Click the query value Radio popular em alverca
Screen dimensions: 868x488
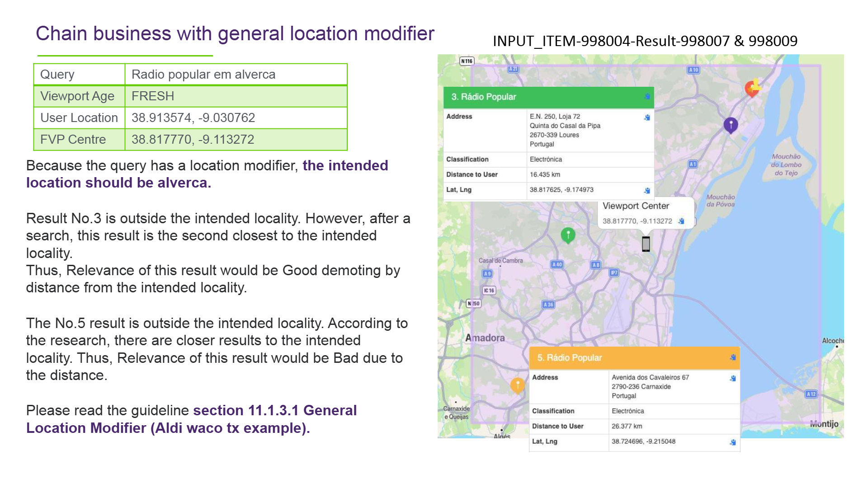203,75
